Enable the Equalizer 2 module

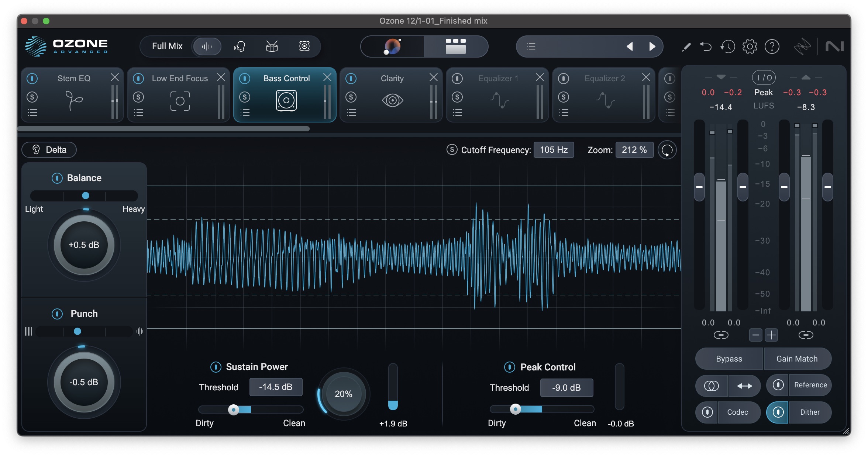[x=564, y=78]
